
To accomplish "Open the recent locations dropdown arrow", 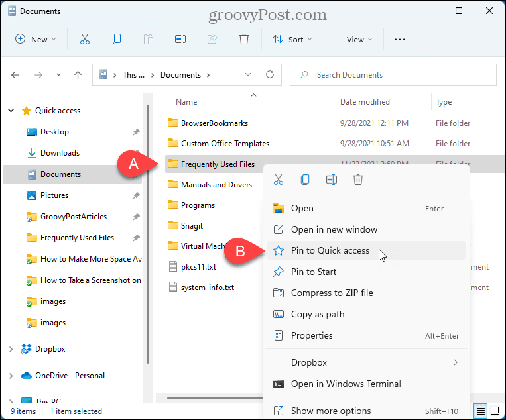I will pyautogui.click(x=58, y=75).
